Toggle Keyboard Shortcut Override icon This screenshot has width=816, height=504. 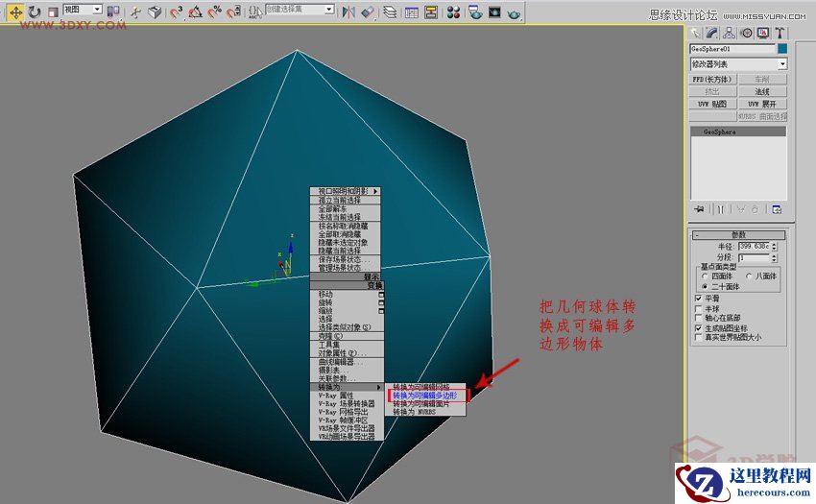coord(155,12)
